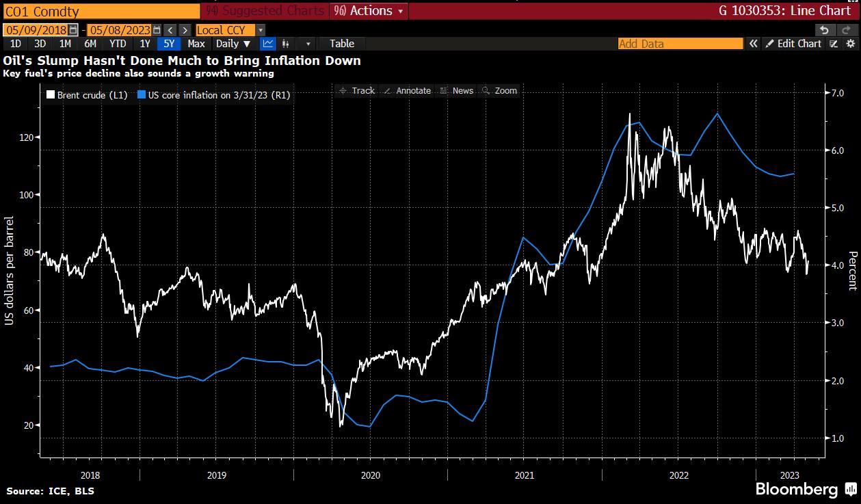Select the 1D time range
The height and width of the screenshot is (504, 861).
pos(16,44)
